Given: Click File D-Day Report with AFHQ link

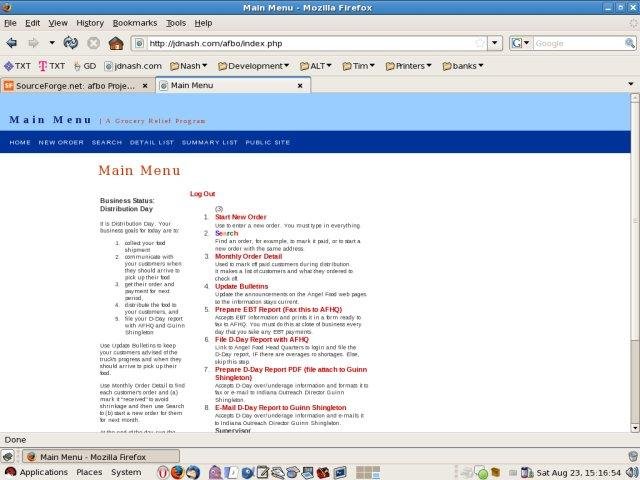Looking at the screenshot, I should (262, 340).
